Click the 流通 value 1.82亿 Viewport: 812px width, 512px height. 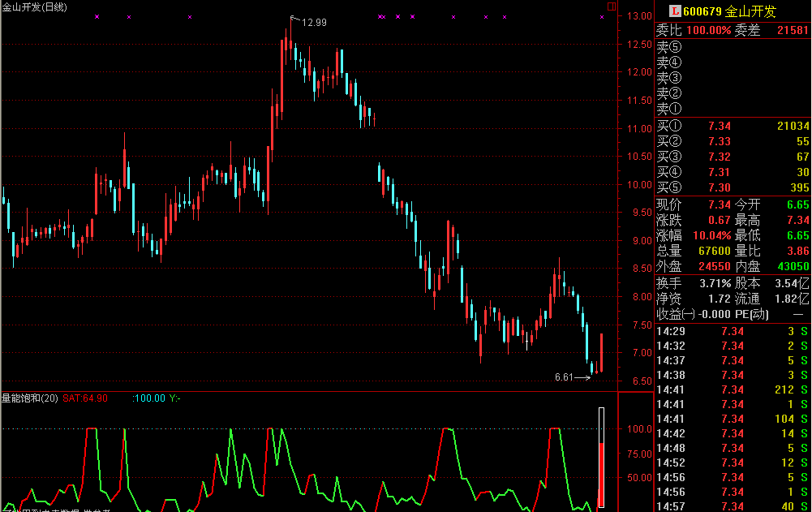tap(792, 299)
